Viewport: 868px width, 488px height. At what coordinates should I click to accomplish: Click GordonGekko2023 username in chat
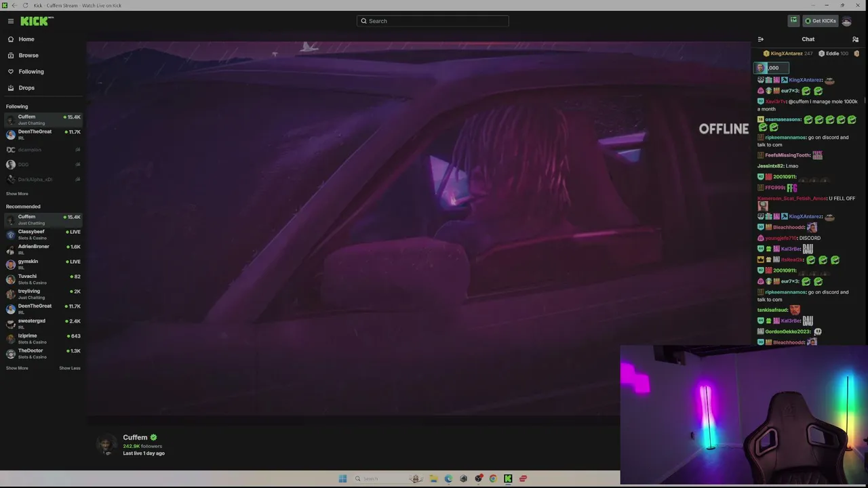pos(788,332)
